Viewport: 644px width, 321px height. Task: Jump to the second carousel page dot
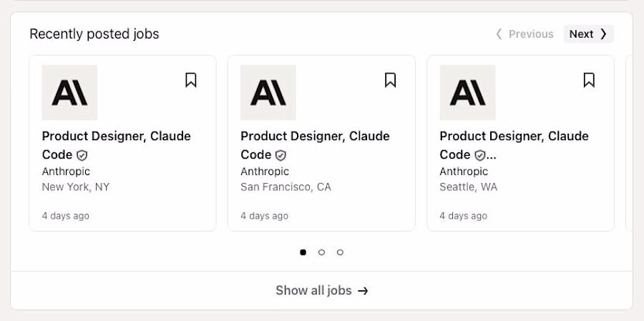[x=321, y=252]
